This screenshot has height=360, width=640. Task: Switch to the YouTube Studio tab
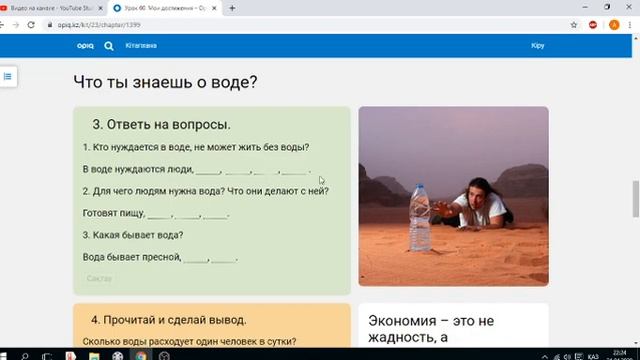coord(51,8)
